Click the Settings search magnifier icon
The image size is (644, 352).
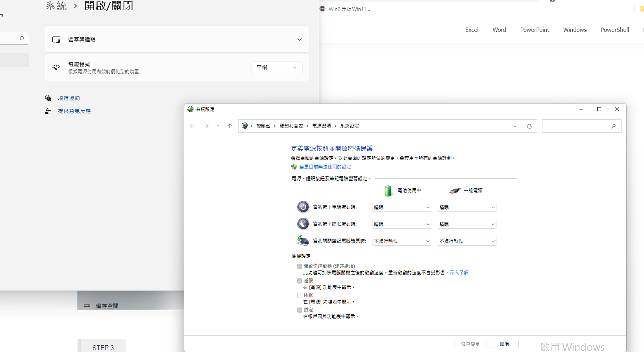tap(22, 38)
